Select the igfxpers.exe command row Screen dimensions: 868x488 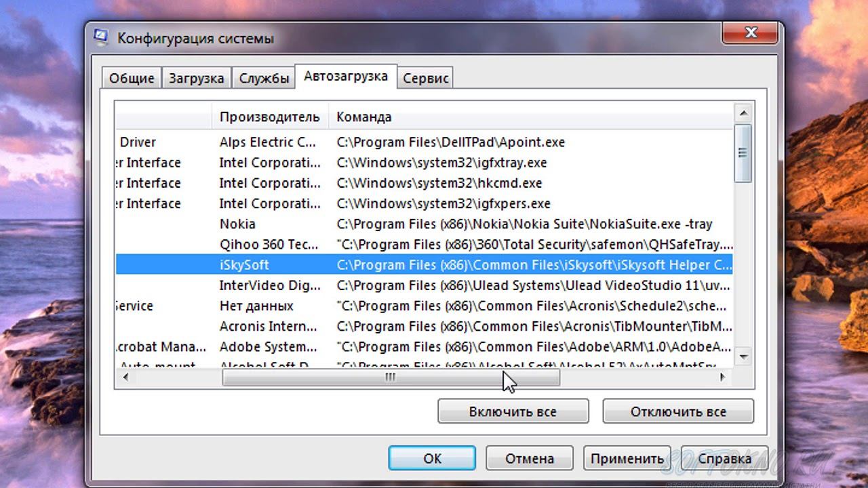pyautogui.click(x=443, y=203)
